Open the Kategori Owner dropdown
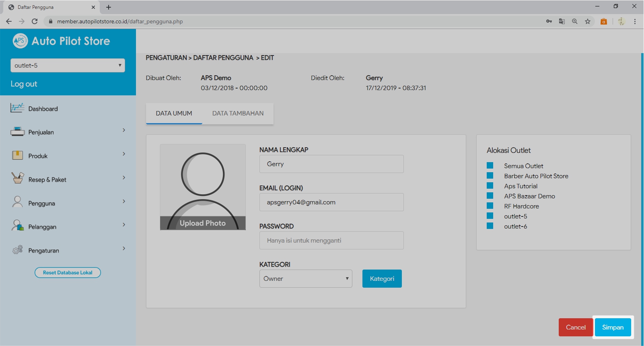 click(306, 279)
